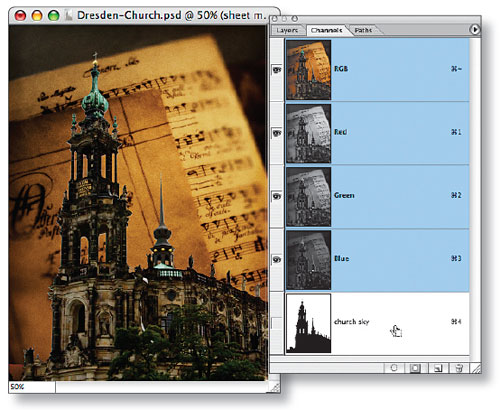This screenshot has height=410, width=500.
Task: Click the window resize grip of the image window
Action: (275, 388)
